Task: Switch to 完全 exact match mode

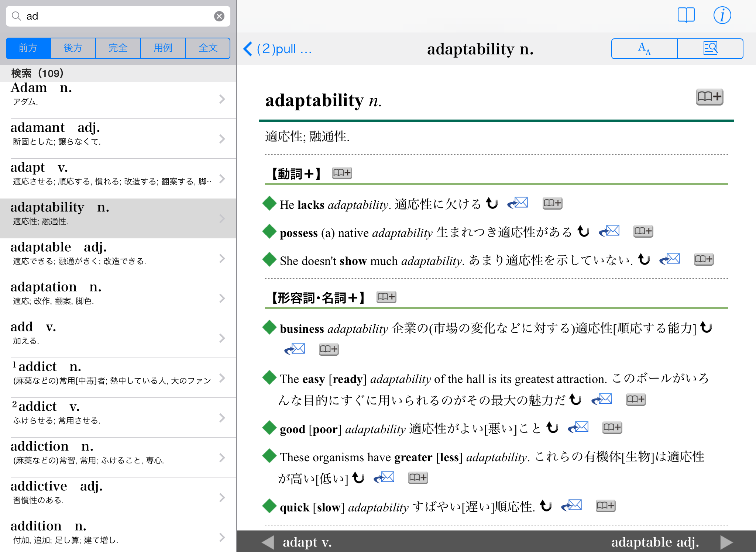Action: (118, 48)
